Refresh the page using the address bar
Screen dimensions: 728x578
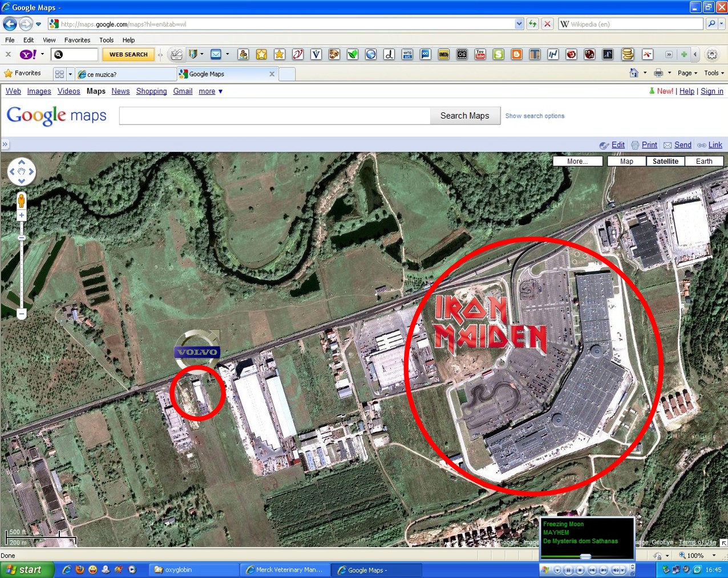pos(532,24)
